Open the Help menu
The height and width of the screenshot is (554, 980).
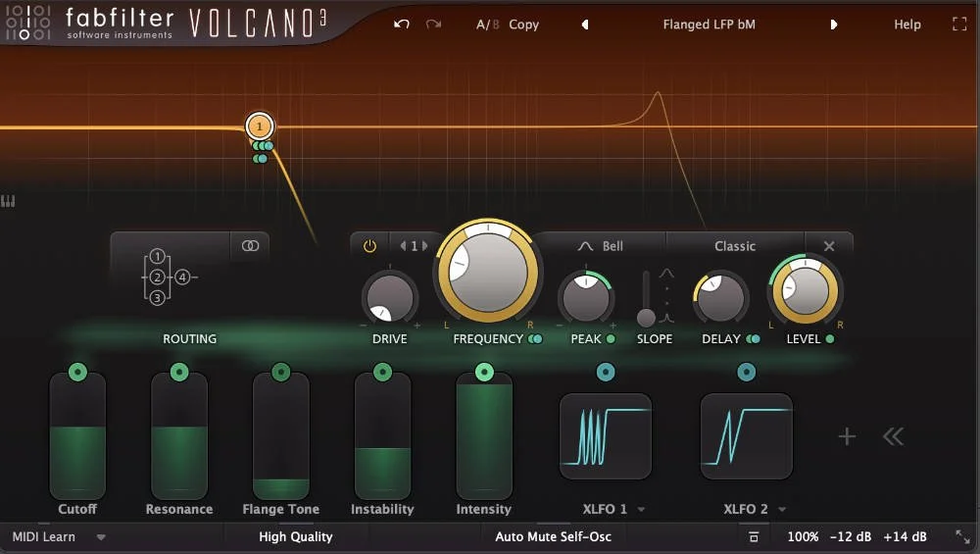[906, 25]
